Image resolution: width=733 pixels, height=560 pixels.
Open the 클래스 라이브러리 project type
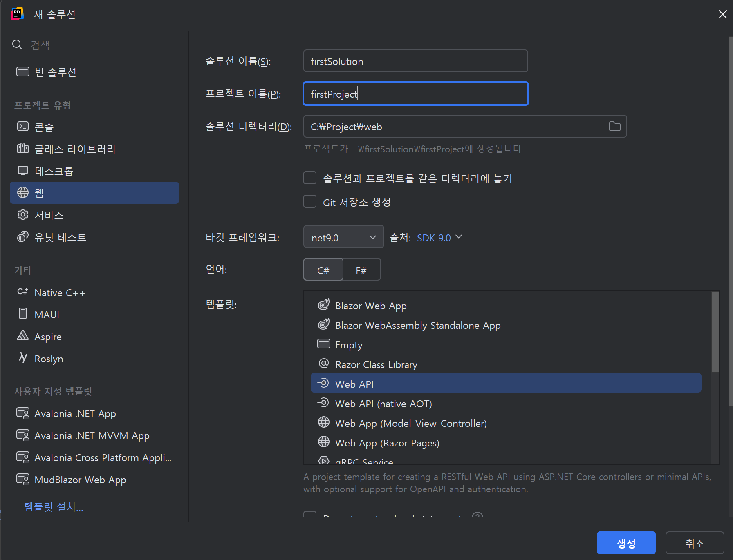94,149
